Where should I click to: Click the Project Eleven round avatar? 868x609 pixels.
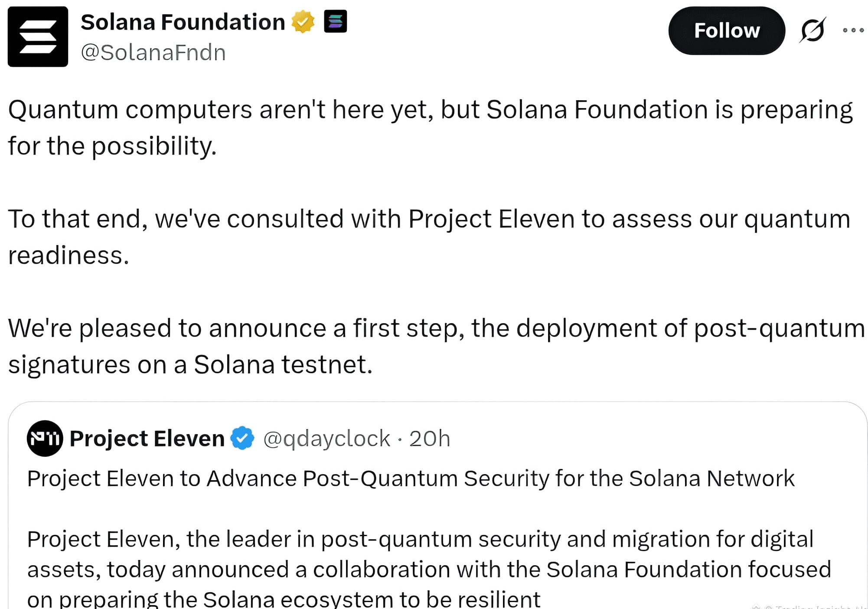(x=45, y=439)
